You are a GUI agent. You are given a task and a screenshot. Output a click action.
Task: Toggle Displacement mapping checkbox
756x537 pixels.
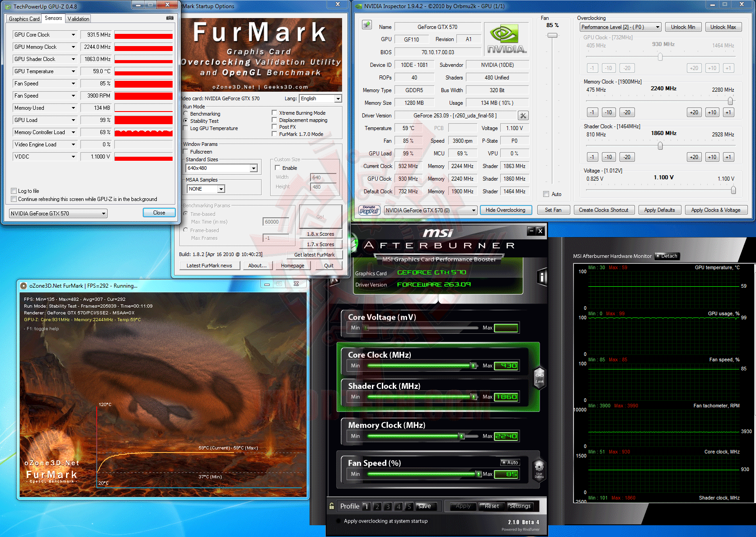click(274, 120)
